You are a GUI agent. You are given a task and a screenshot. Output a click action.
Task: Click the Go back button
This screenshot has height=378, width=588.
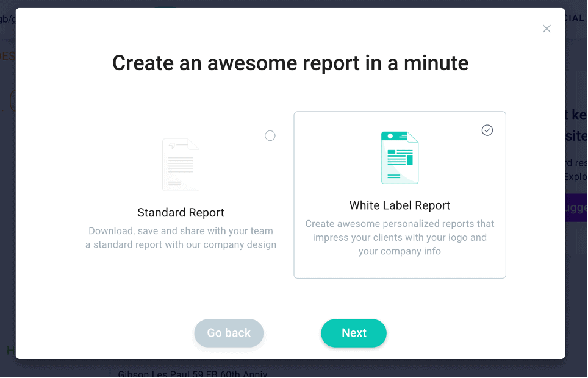229,333
